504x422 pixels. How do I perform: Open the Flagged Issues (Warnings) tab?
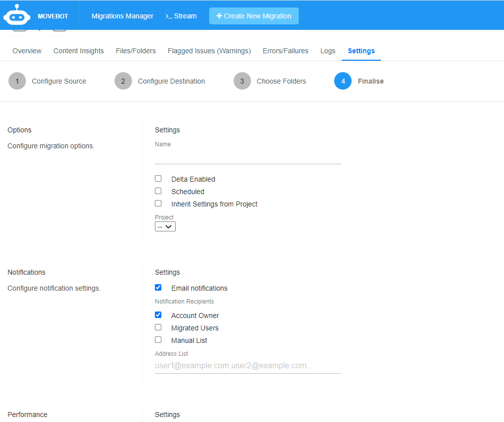tap(209, 51)
